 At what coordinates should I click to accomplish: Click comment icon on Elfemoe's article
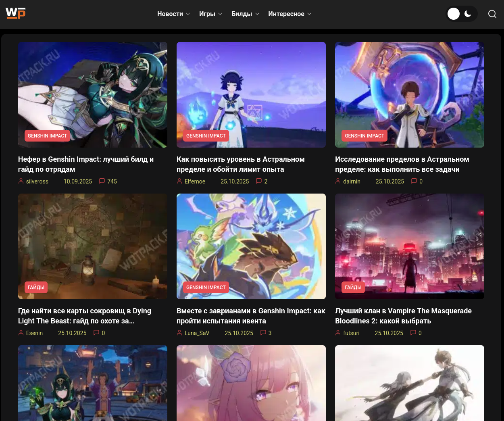point(259,181)
